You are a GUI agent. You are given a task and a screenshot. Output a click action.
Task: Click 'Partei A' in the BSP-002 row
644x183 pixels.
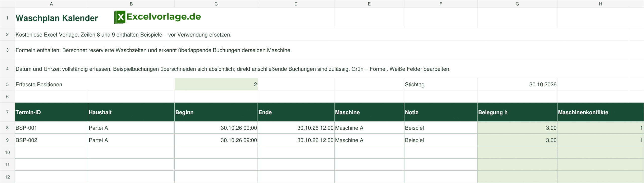click(131, 140)
